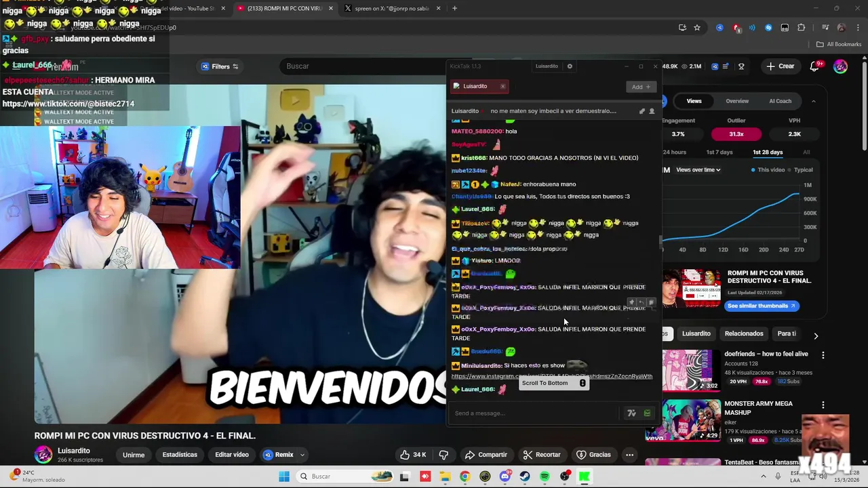Open options for MONSTER ARMY MEGA MASHUP
The width and height of the screenshot is (868, 488).
[x=823, y=405]
